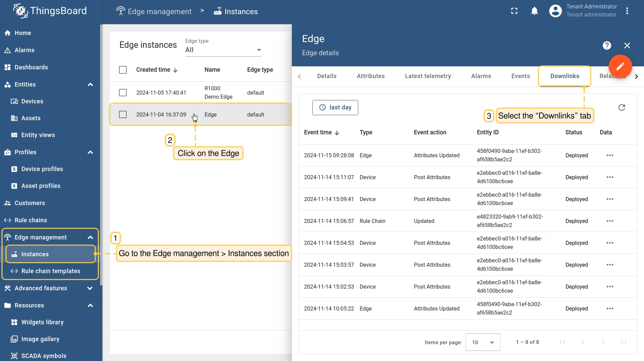Check the box for the Edge row
The height and width of the screenshot is (361, 644).
pos(123,114)
